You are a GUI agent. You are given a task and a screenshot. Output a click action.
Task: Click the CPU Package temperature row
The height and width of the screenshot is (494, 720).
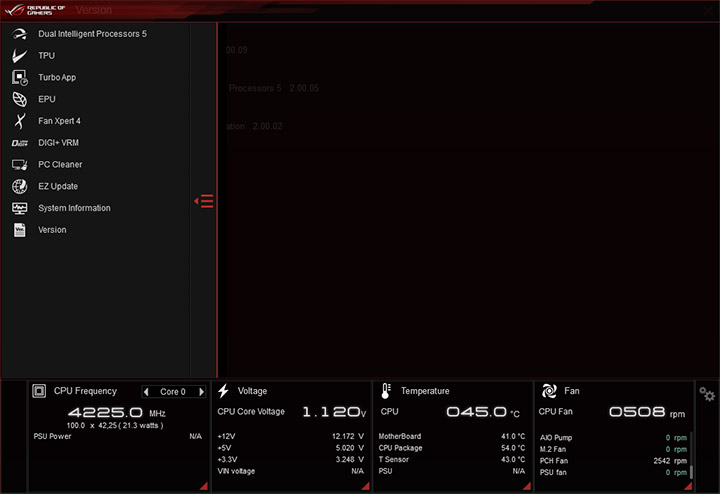click(x=452, y=448)
